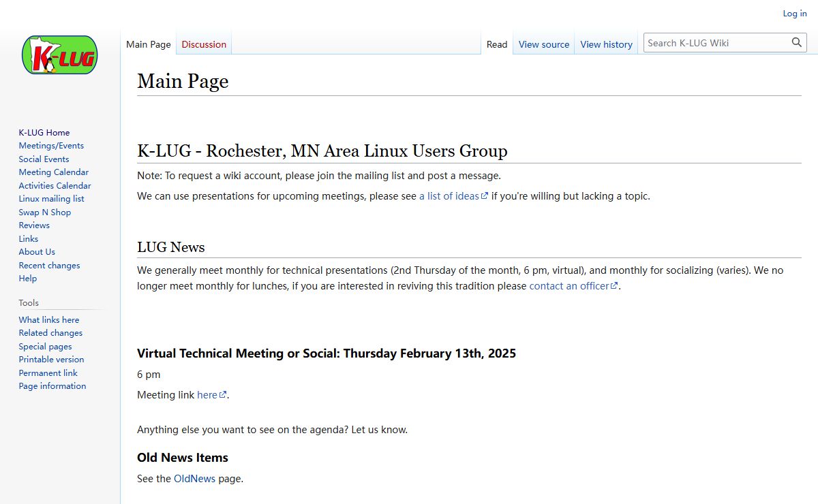Screen dimensions: 818x504
Task: Open Page information link
Action: pos(52,385)
